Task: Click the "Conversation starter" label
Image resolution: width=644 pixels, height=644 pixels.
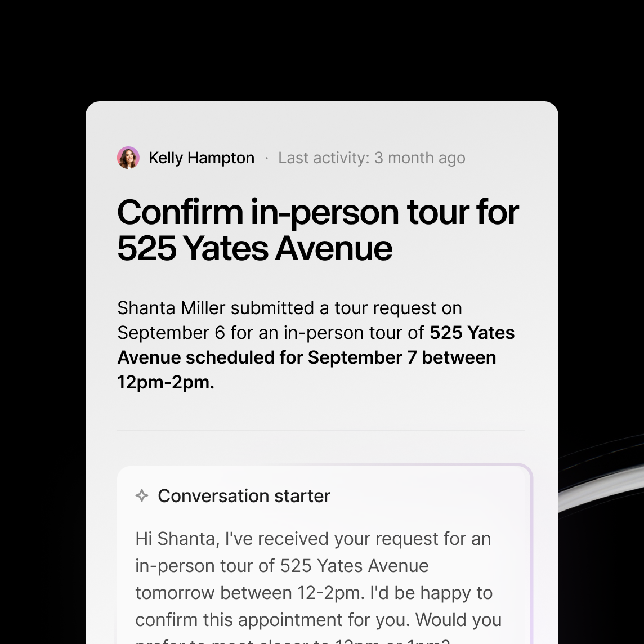Action: coord(244,495)
